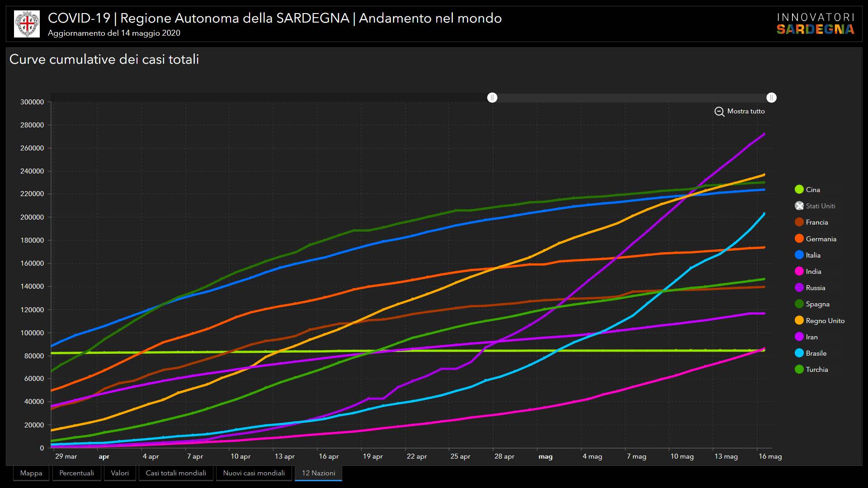This screenshot has height=488, width=868.
Task: Click the Innovatori Sardegna logo
Action: pyautogui.click(x=815, y=24)
